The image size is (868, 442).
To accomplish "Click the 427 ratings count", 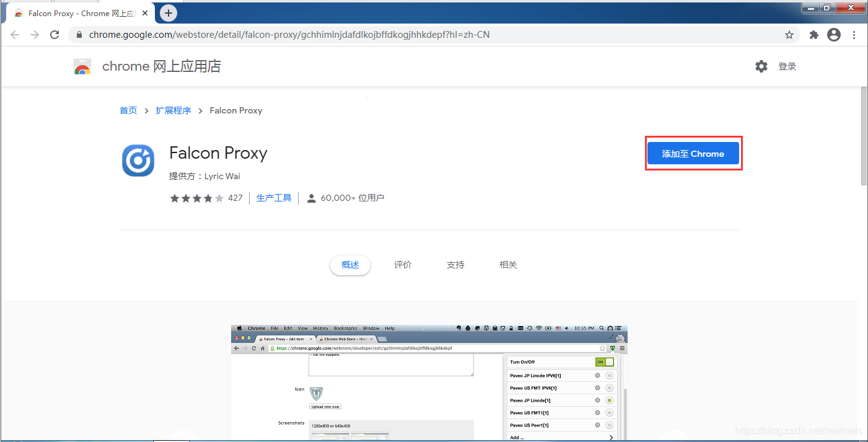I will tap(235, 198).
